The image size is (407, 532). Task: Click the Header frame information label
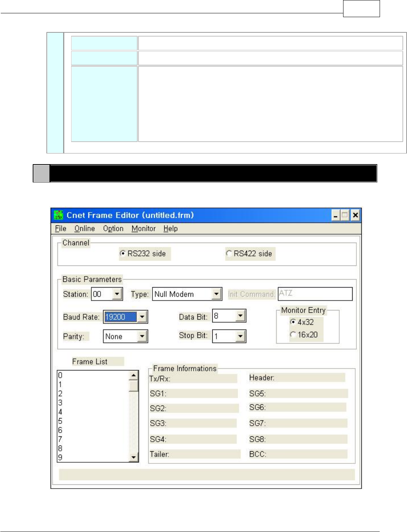(262, 378)
